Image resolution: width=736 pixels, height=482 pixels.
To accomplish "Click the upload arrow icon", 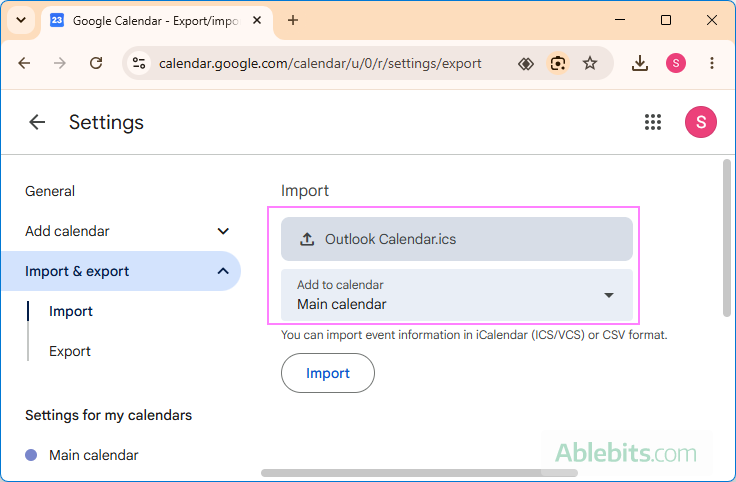I will [x=307, y=239].
